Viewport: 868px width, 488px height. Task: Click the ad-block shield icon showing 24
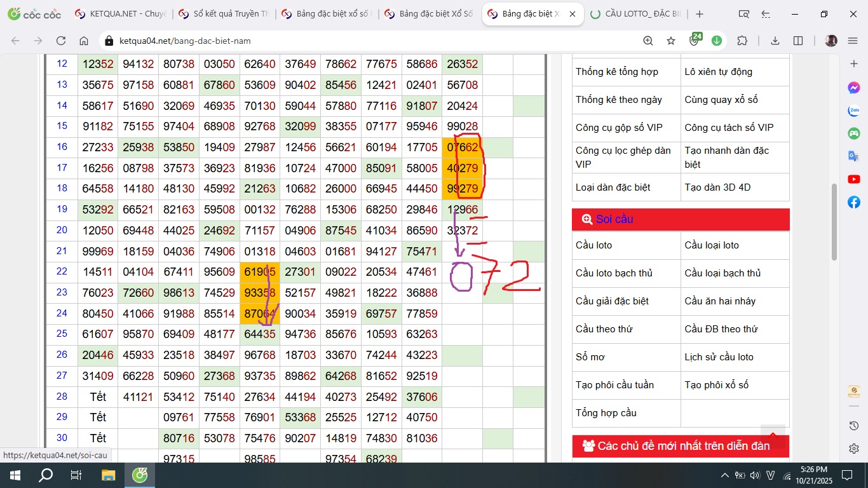(x=695, y=41)
